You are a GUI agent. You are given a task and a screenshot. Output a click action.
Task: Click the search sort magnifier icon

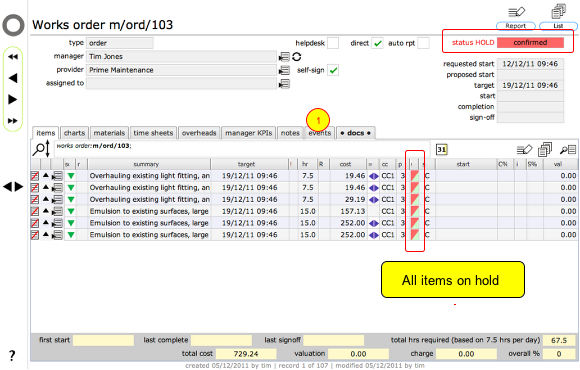41,149
